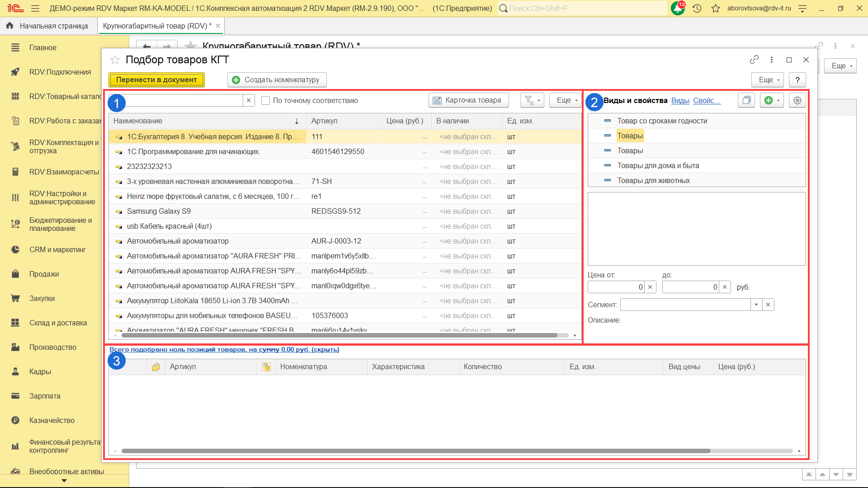
Task: Expand the Сегмент dropdown arrow
Action: [756, 305]
